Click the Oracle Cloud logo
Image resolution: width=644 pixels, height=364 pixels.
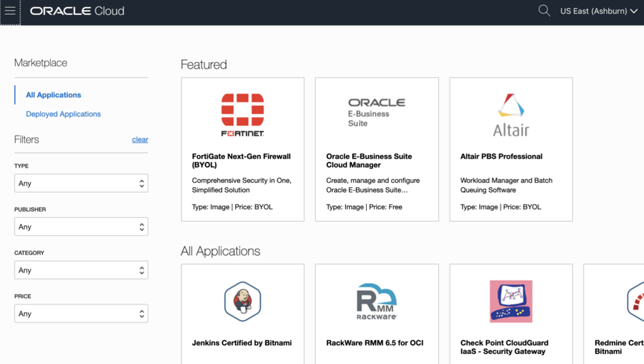click(x=77, y=11)
